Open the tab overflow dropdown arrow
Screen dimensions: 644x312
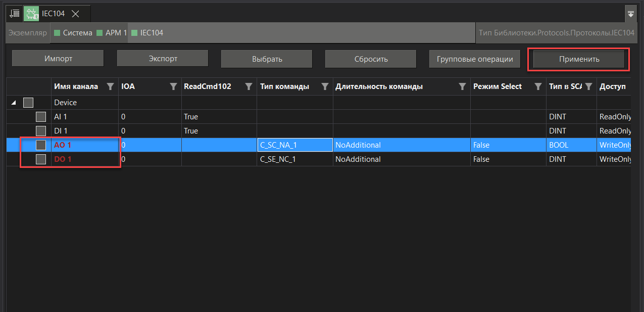tap(631, 14)
